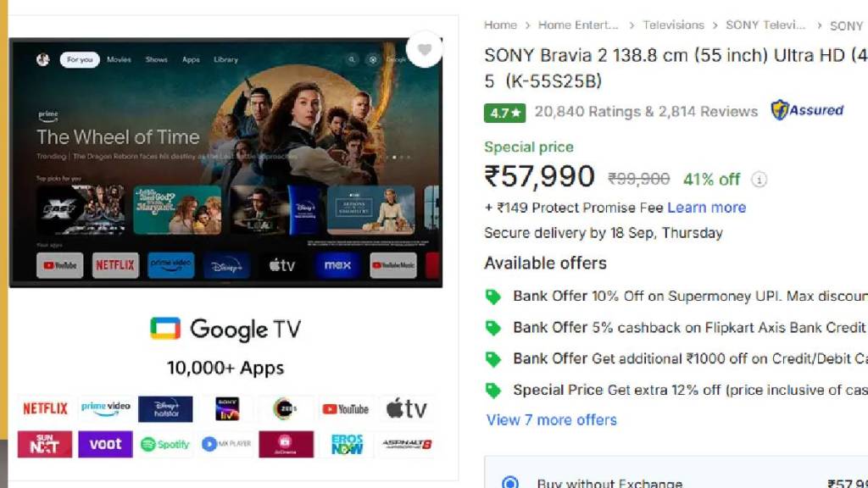
Task: Add TV to wishlist with heart icon
Action: tap(425, 50)
